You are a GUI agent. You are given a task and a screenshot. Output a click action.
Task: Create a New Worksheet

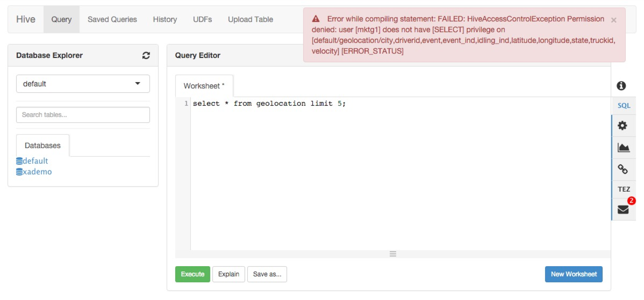(x=574, y=274)
